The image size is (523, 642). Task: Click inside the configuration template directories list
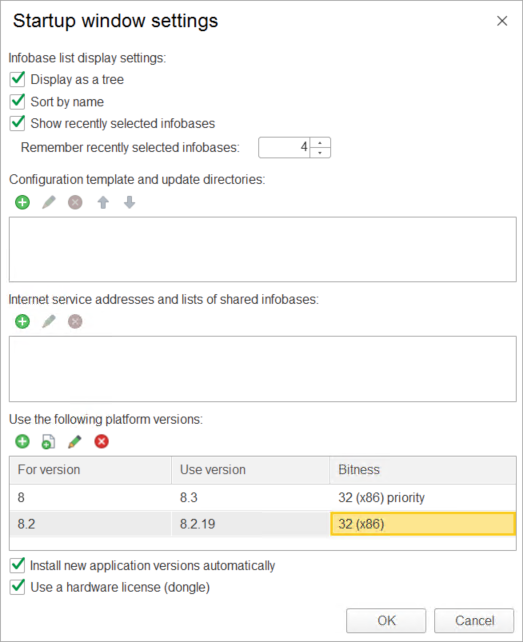click(263, 249)
